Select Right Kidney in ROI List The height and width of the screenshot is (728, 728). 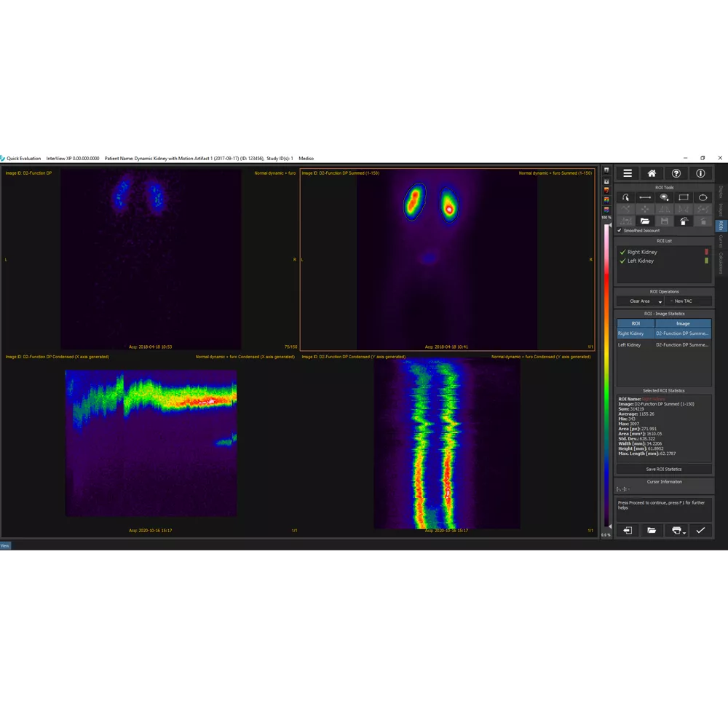(642, 252)
